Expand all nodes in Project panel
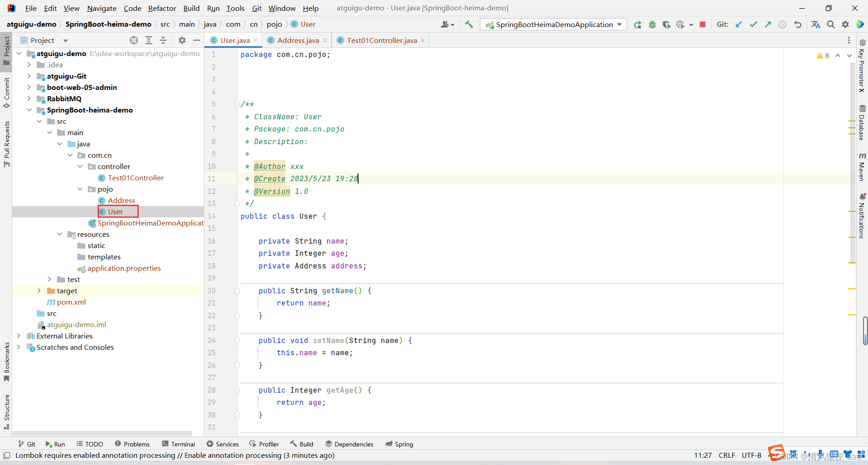 (x=149, y=40)
